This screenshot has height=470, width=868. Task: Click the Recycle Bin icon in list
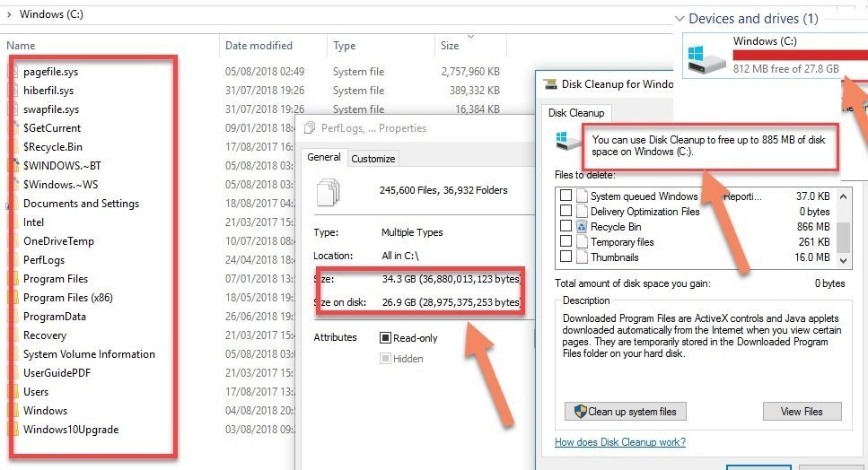coord(582,226)
